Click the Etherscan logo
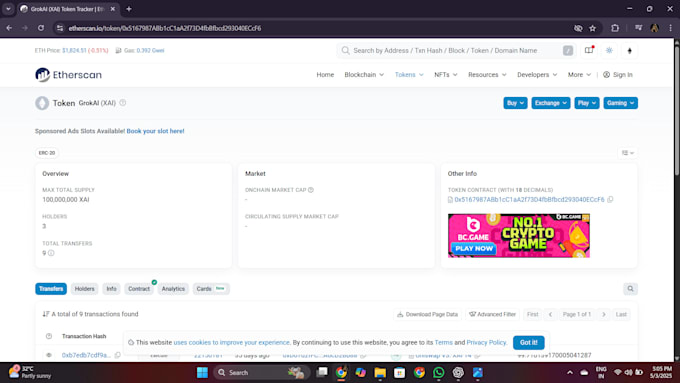Screen dimensions: 680x383 [x=69, y=75]
